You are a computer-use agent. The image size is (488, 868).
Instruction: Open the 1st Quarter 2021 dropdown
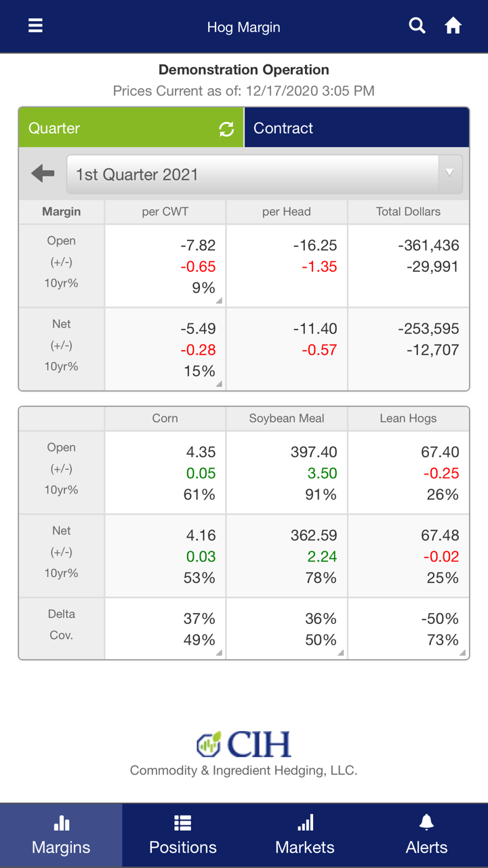coord(264,174)
